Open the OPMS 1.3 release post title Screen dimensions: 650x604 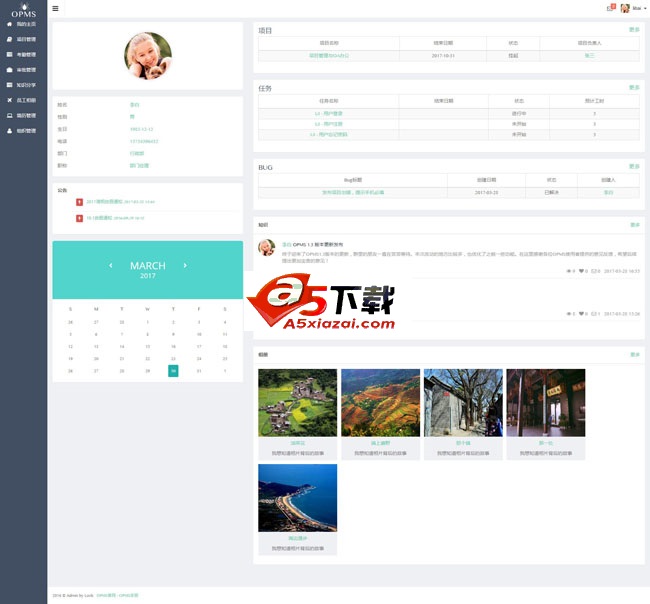point(318,245)
